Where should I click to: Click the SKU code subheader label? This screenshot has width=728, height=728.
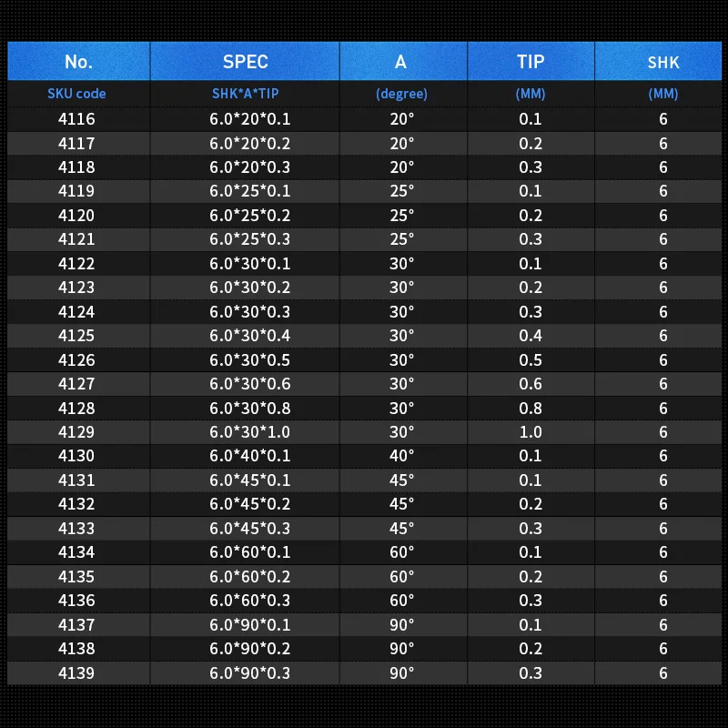[76, 94]
